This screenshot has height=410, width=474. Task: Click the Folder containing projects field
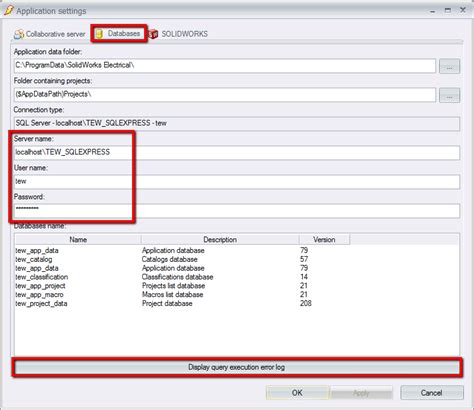tap(225, 95)
